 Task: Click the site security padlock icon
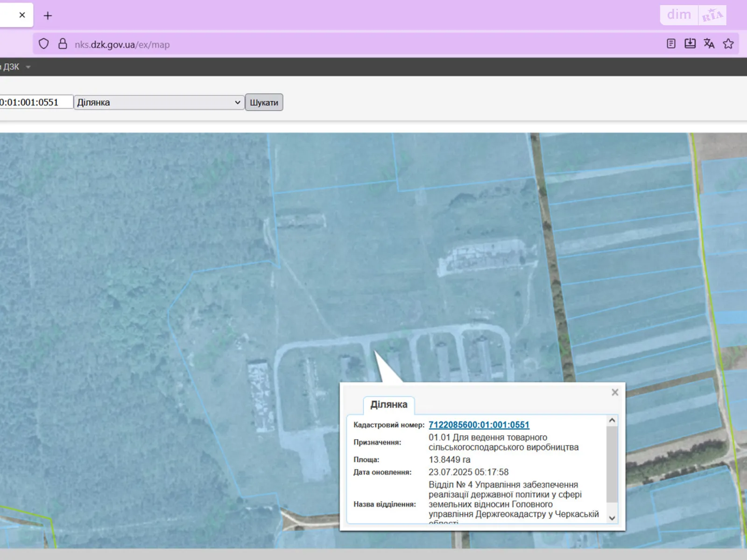pyautogui.click(x=63, y=44)
